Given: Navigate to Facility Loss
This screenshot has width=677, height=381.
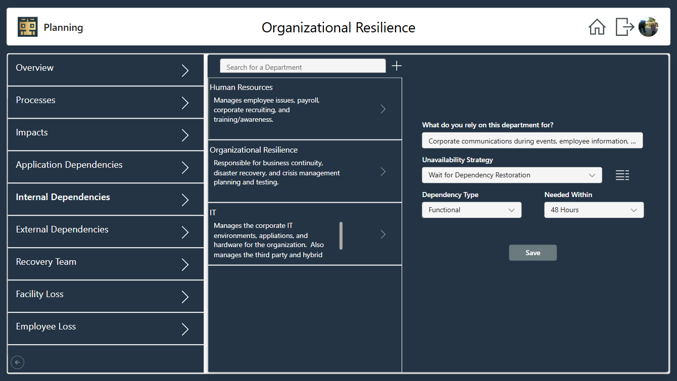Looking at the screenshot, I should 105,297.
